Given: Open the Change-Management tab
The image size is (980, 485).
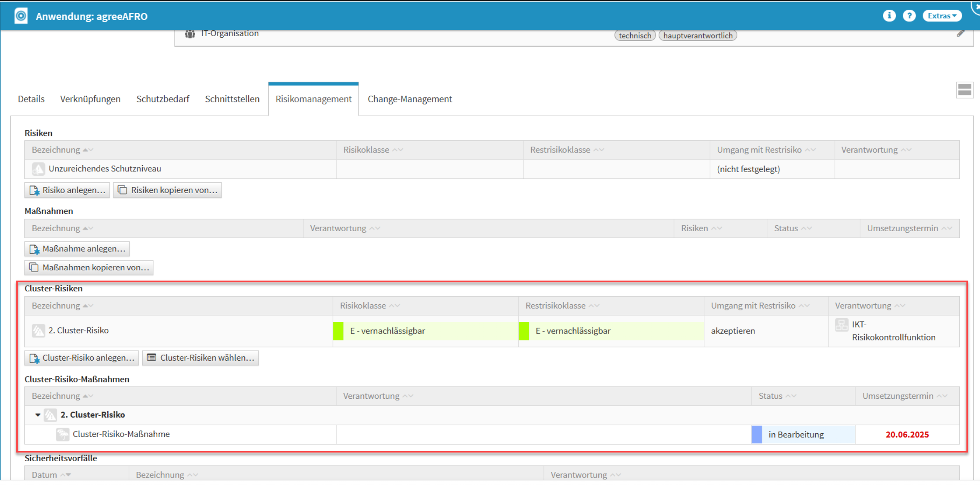Looking at the screenshot, I should (410, 99).
